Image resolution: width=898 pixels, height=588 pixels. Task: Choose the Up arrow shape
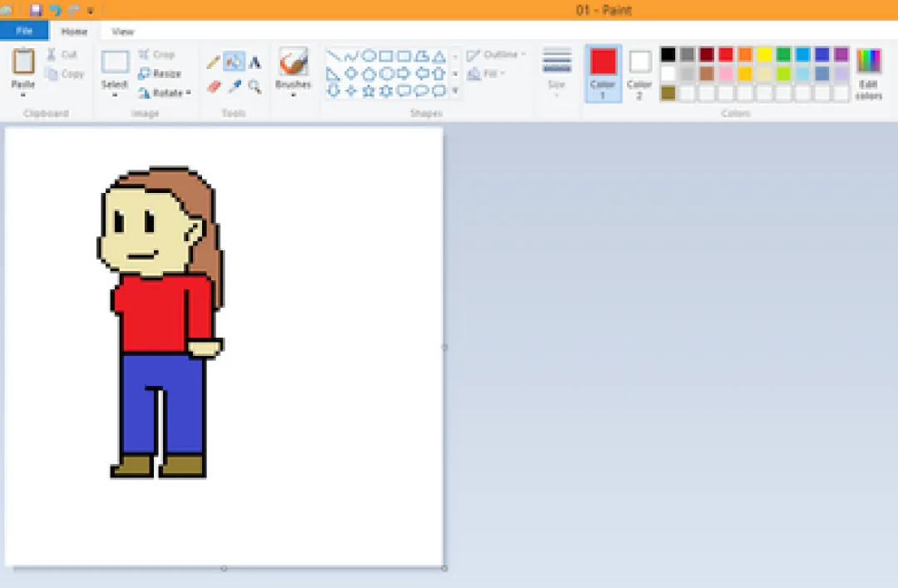coord(439,73)
